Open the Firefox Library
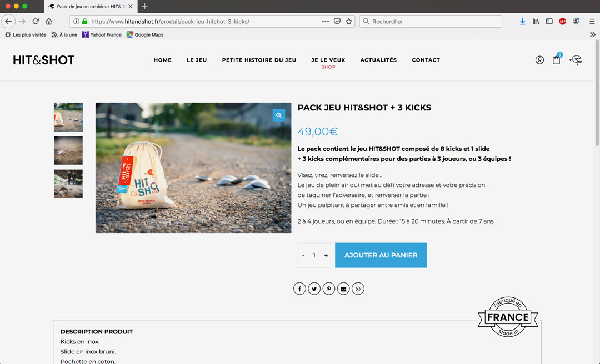600x364 pixels. (x=536, y=22)
